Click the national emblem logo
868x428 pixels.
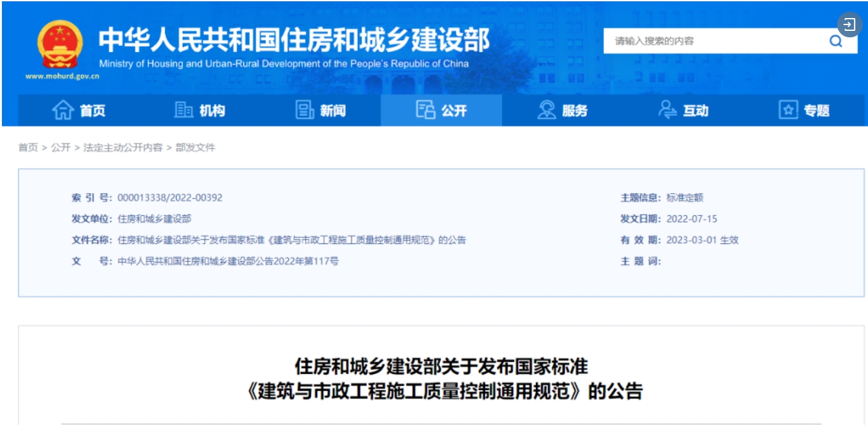coord(60,44)
